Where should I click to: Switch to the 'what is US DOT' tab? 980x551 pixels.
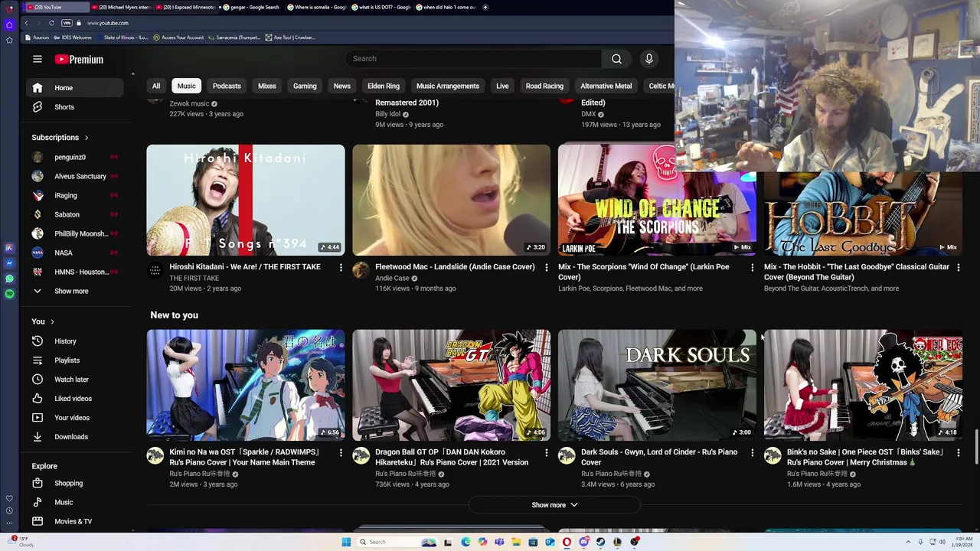click(x=383, y=7)
